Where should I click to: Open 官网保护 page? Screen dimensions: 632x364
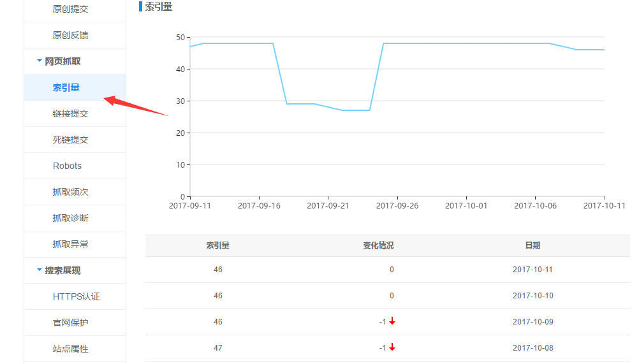pyautogui.click(x=70, y=323)
